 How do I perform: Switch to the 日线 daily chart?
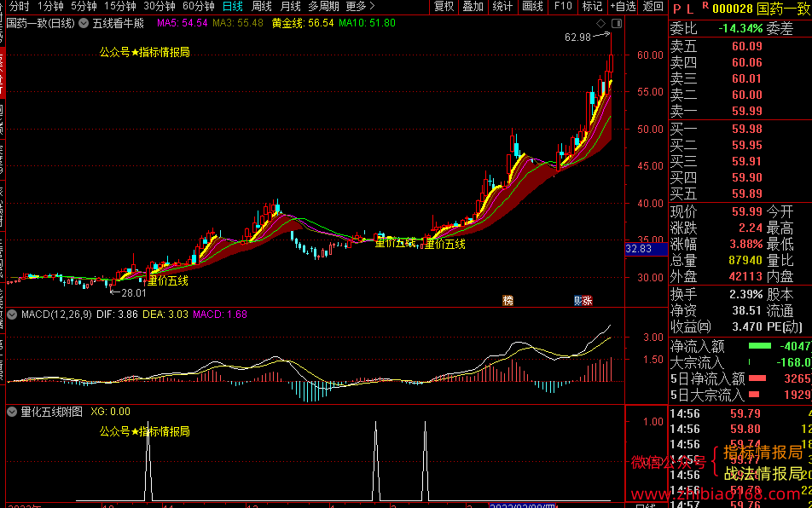tap(233, 7)
